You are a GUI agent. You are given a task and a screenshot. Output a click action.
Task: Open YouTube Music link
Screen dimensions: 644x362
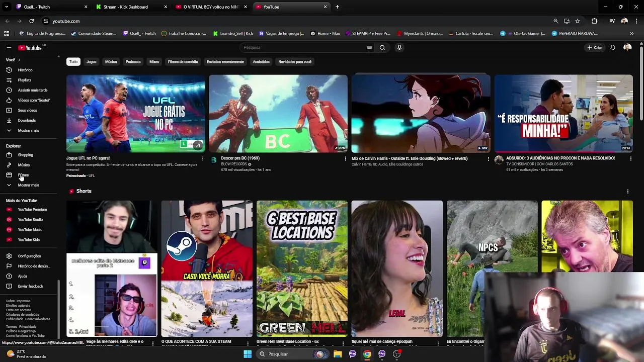pos(29,230)
